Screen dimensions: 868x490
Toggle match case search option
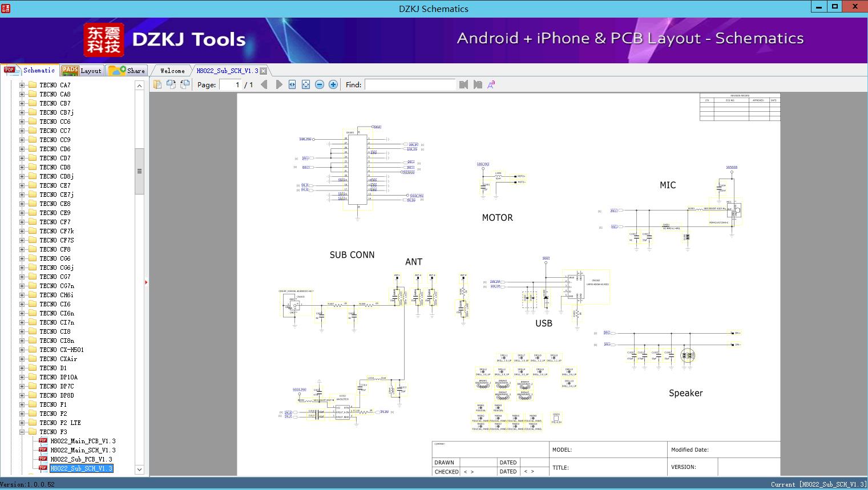point(491,84)
